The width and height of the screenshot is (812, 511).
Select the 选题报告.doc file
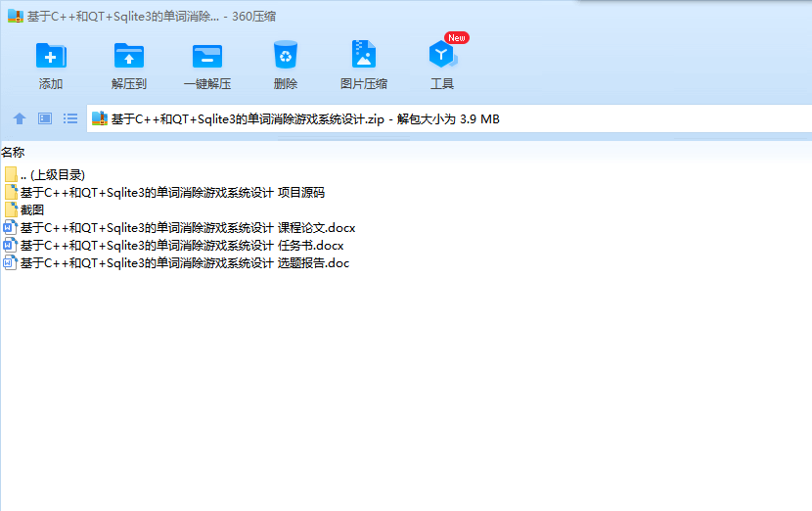176,262
